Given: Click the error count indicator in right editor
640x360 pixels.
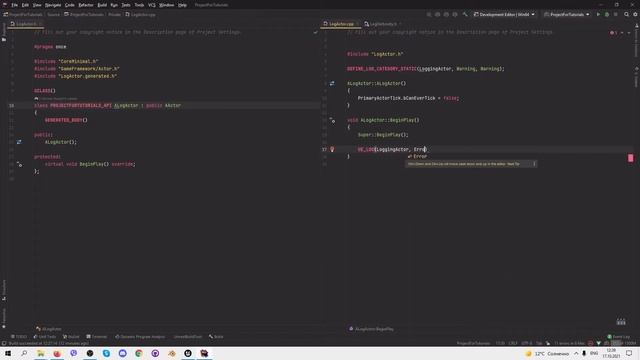Looking at the screenshot, I should (613, 33).
